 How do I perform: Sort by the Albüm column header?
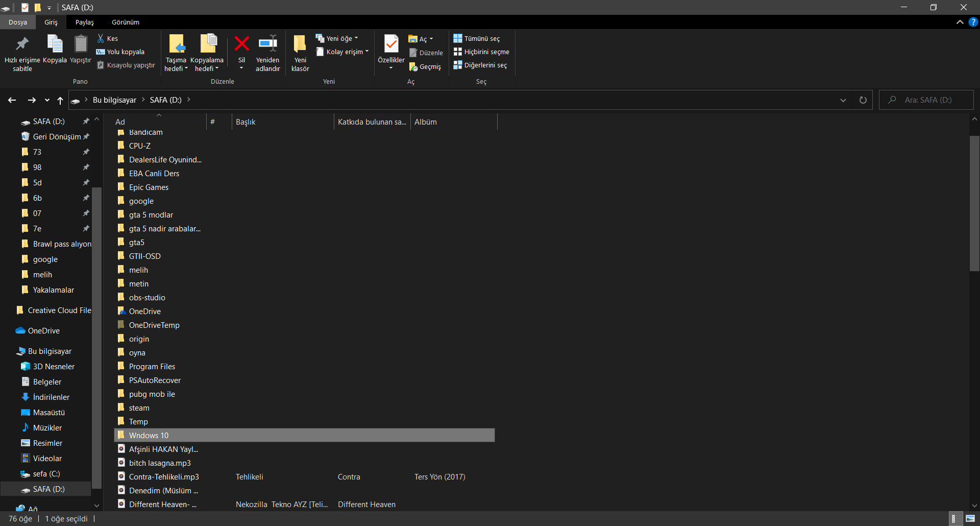tap(454, 122)
